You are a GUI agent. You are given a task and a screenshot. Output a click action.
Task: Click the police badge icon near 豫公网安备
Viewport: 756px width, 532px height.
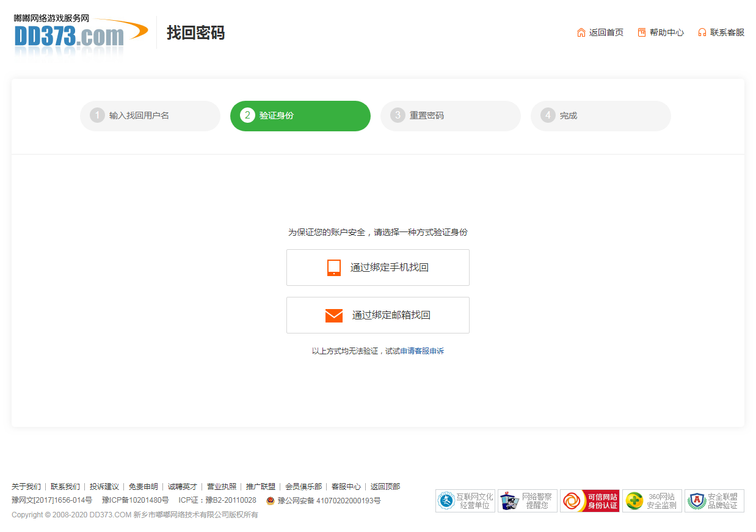[x=271, y=501]
